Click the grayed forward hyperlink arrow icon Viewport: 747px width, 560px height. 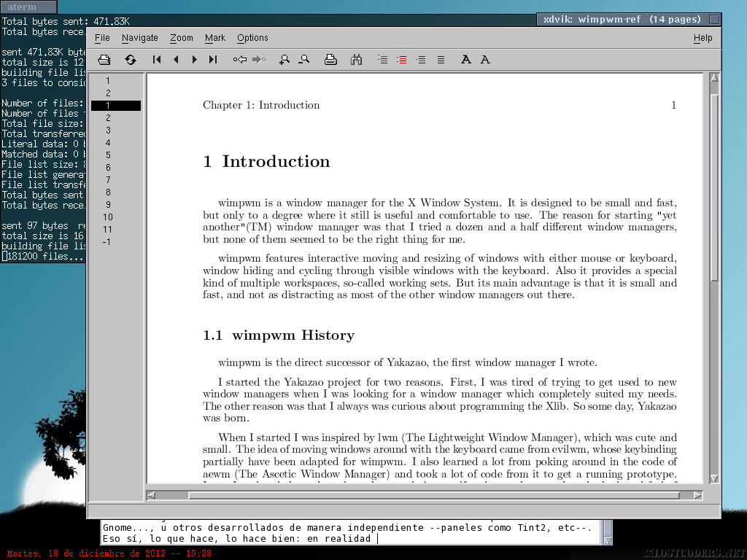click(x=259, y=60)
